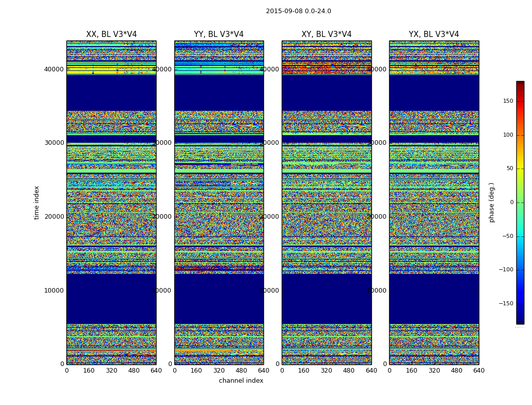Click XX panel's y-axis tick "30000"
This screenshot has width=532, height=405.
54,143
